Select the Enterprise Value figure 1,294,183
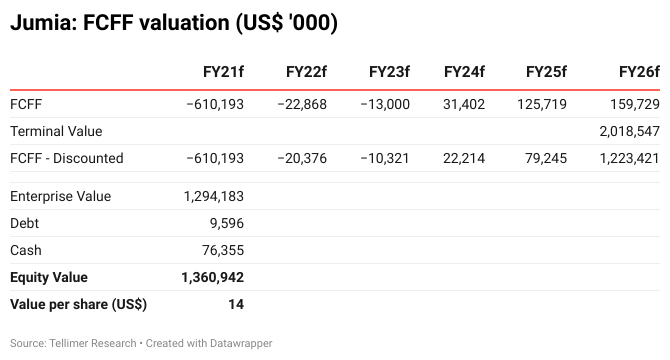This screenshot has height=360, width=670. coord(214,196)
